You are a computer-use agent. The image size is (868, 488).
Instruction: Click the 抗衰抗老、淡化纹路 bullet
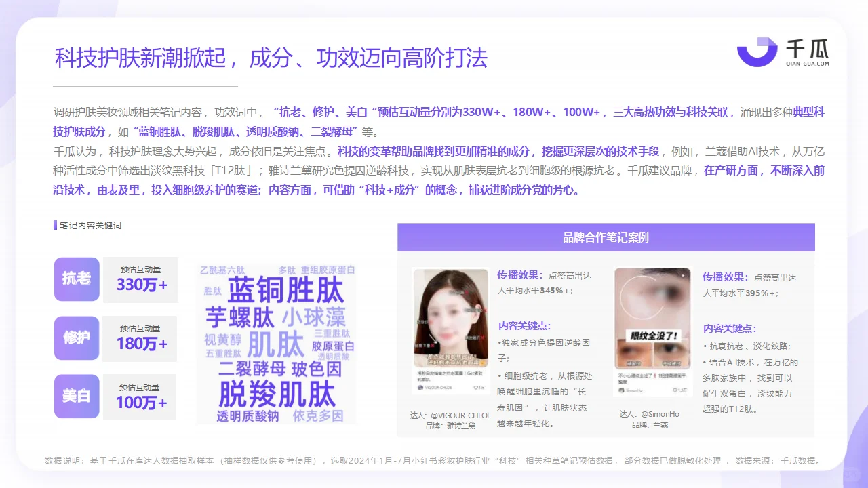[x=747, y=346]
